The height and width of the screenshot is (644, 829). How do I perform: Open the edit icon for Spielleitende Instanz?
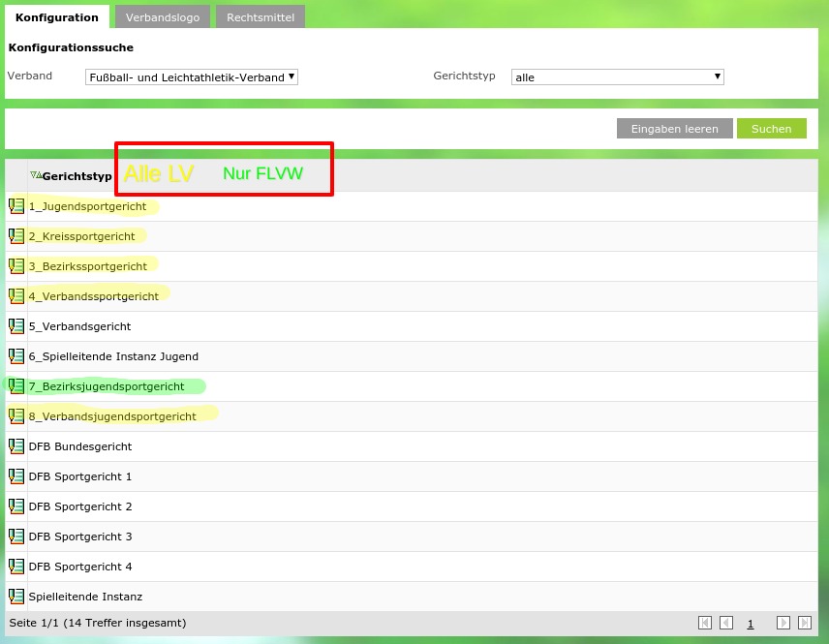[16, 597]
